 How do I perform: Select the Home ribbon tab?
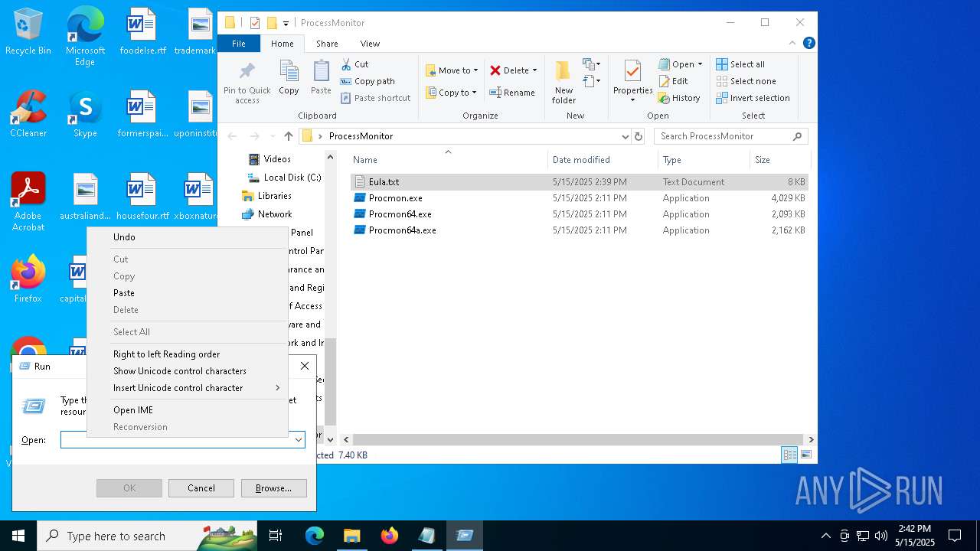tap(282, 44)
